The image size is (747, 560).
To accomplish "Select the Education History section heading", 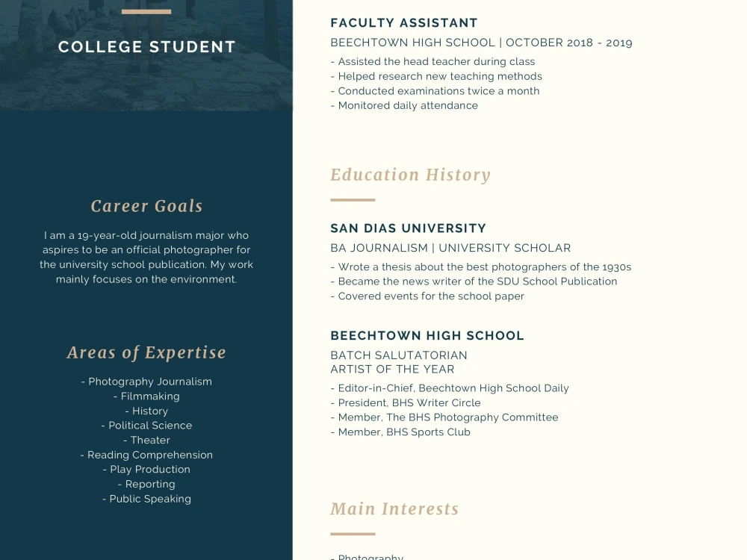I will coord(410,175).
